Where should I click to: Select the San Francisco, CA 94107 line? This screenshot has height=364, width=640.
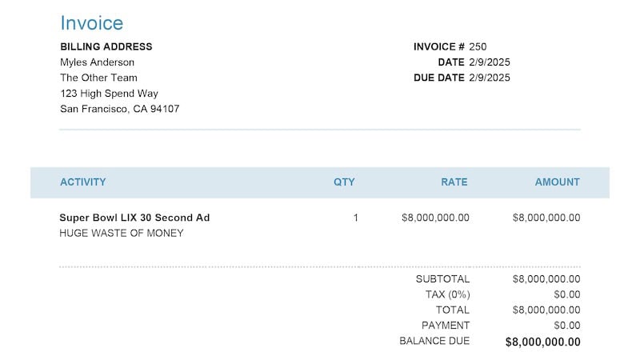pos(119,109)
